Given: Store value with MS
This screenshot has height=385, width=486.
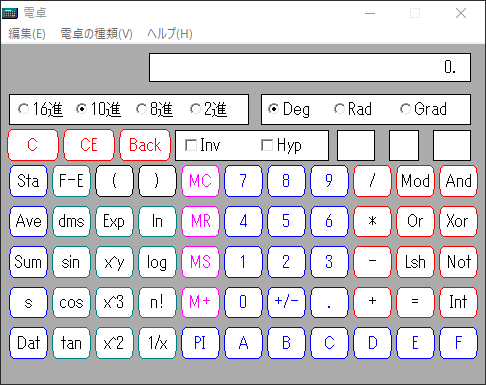Looking at the screenshot, I should 200,262.
